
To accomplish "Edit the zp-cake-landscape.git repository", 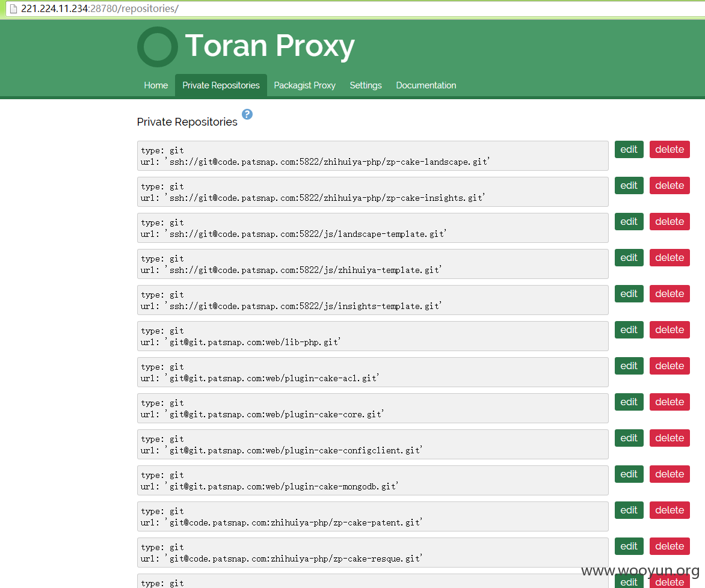I will [629, 150].
